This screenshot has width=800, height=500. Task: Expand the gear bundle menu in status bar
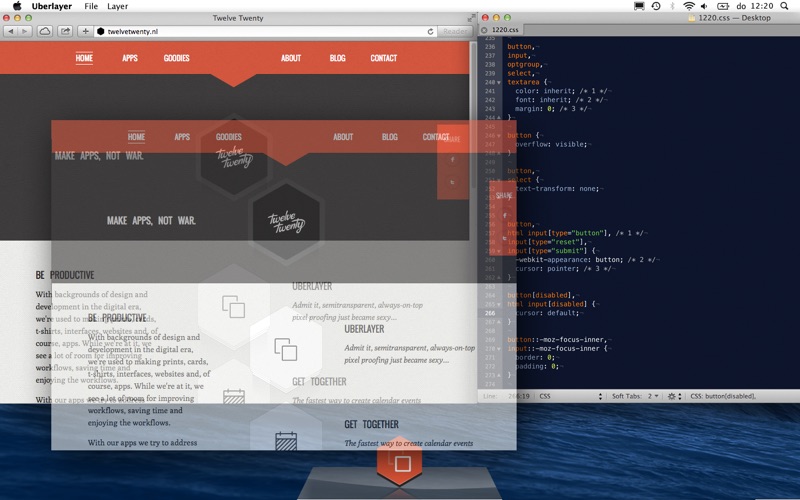coord(674,396)
